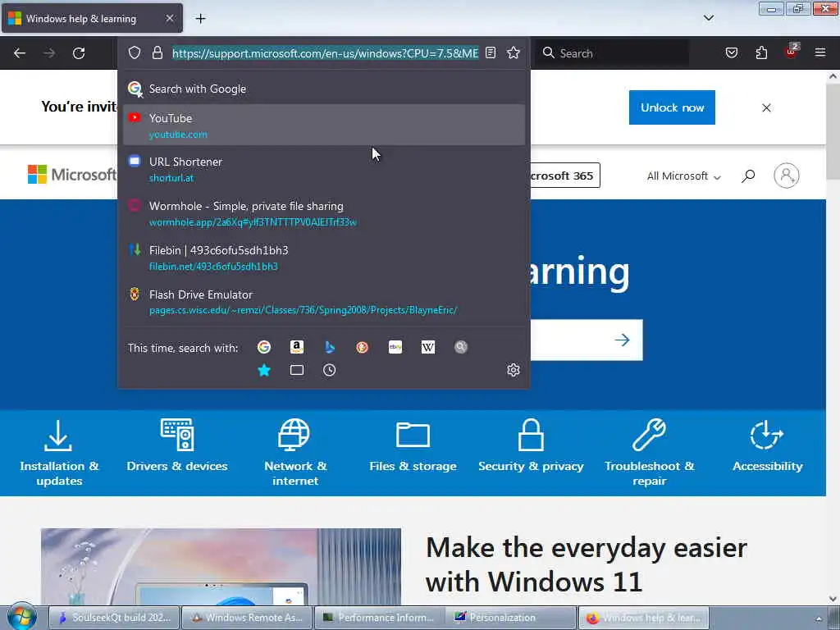Open Drivers & devices category
The image size is (840, 630).
pyautogui.click(x=177, y=445)
